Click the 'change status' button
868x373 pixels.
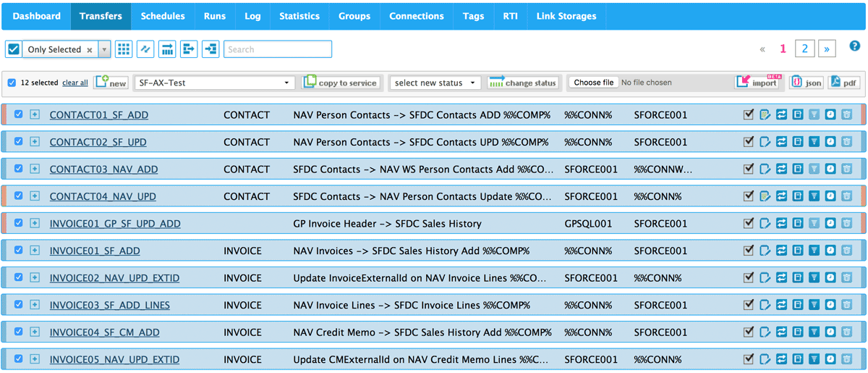click(x=522, y=82)
